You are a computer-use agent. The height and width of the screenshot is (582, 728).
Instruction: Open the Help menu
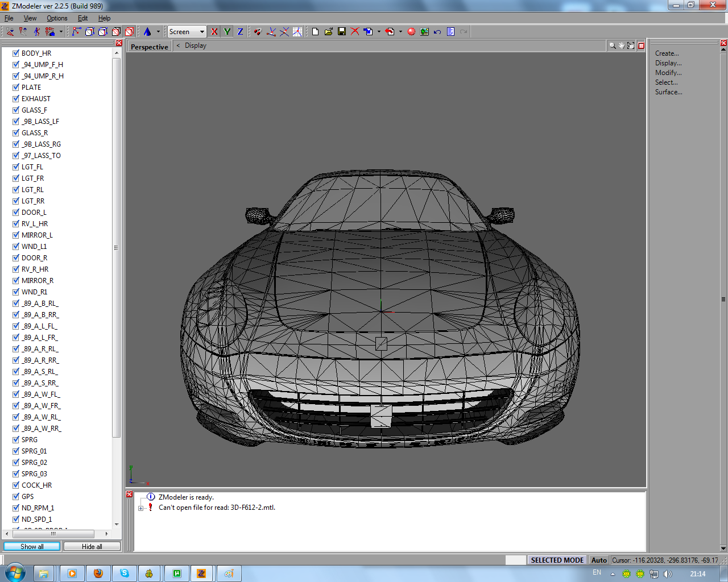pos(104,18)
